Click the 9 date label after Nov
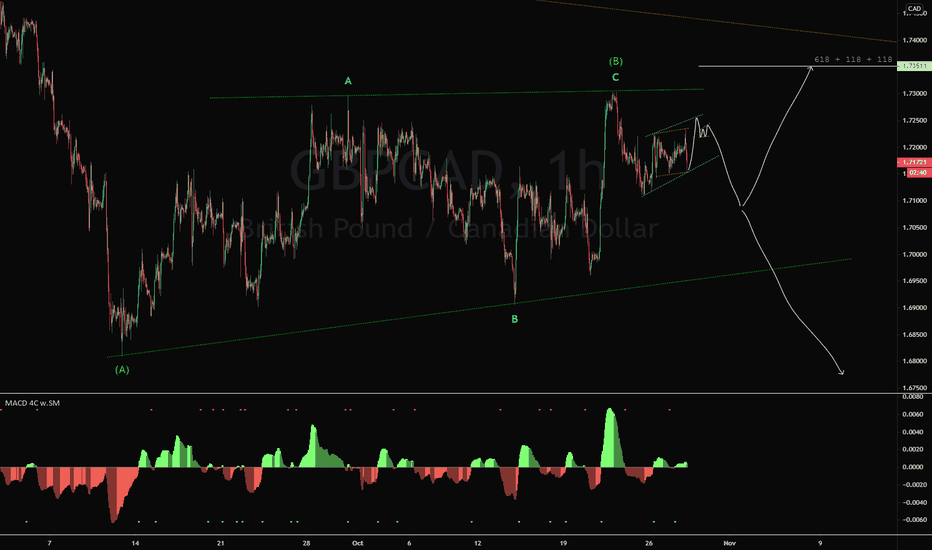The image size is (932, 550). [820, 543]
